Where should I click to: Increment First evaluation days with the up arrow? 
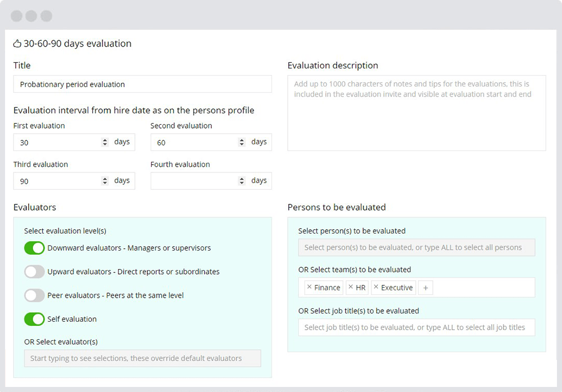coord(105,140)
